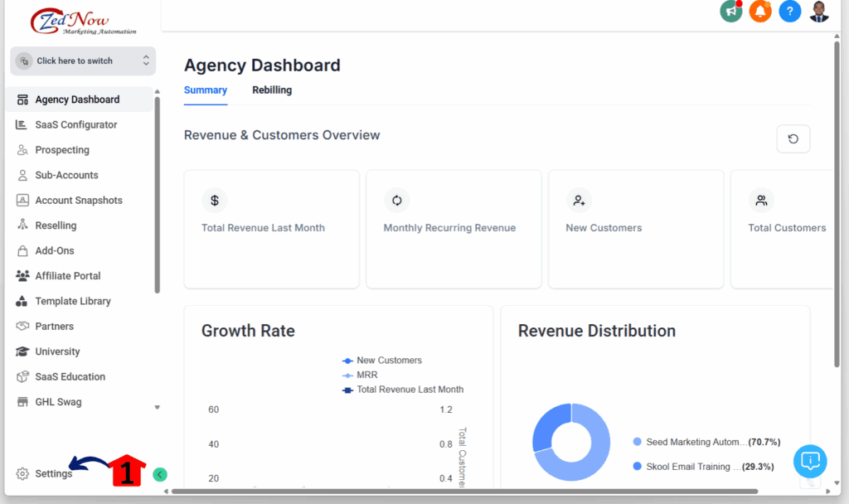The image size is (849, 504).
Task: Toggle Total Revenue Last Month legend entry
Action: point(402,390)
